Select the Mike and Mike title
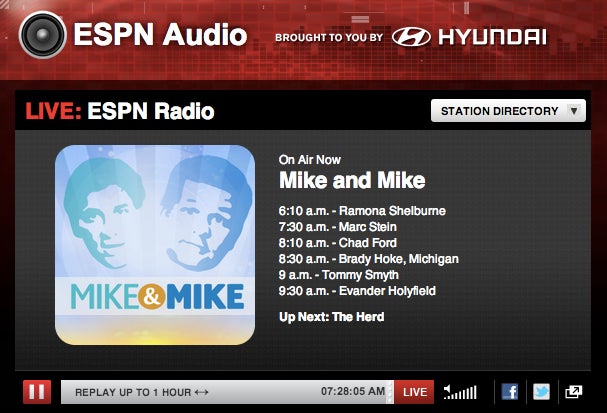Viewport: 607px width, 413px height. pos(352,180)
